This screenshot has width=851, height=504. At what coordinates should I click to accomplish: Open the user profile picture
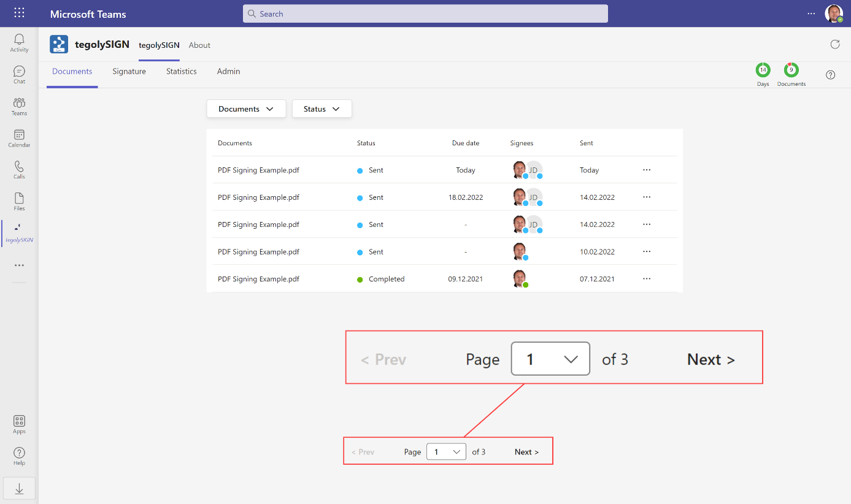[834, 13]
